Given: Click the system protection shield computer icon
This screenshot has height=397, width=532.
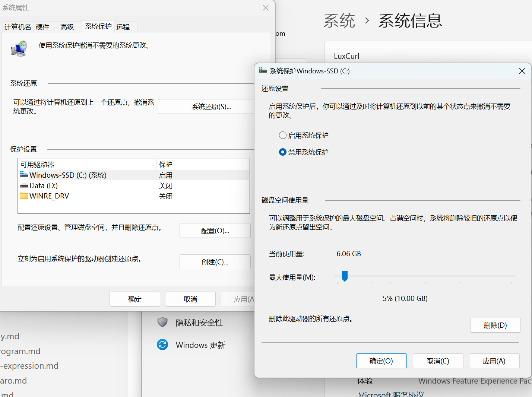Looking at the screenshot, I should pos(19,49).
